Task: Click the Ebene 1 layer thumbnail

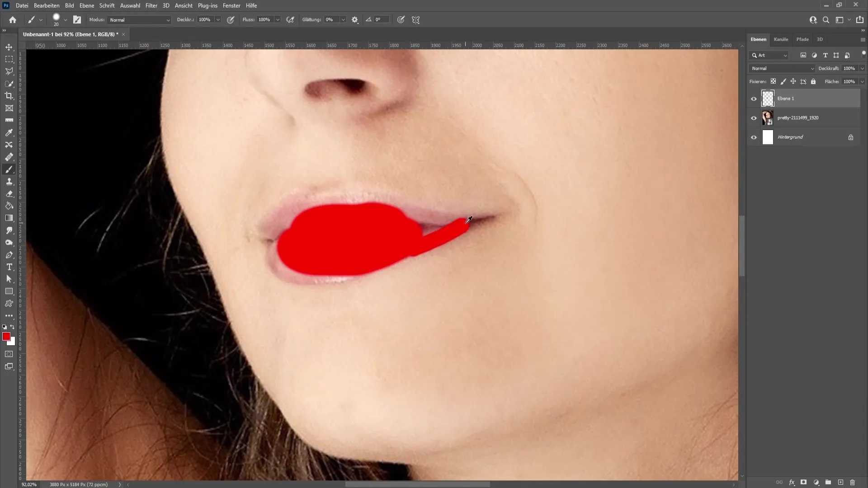Action: click(768, 98)
